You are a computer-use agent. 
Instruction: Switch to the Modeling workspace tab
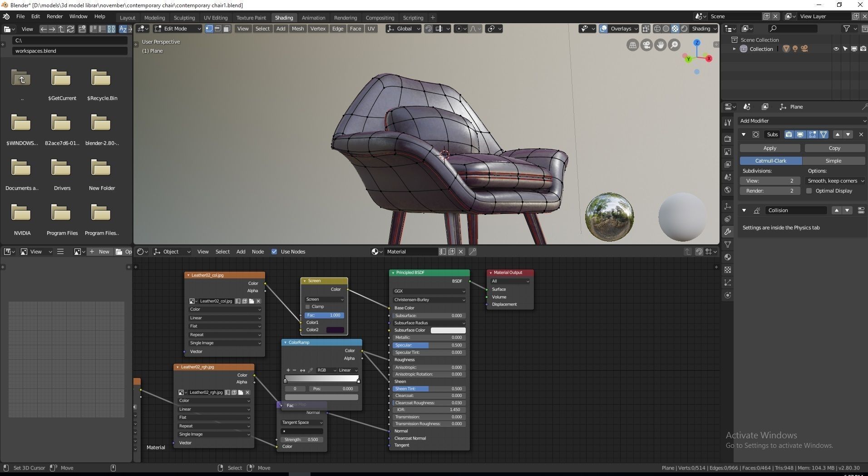[x=154, y=18]
